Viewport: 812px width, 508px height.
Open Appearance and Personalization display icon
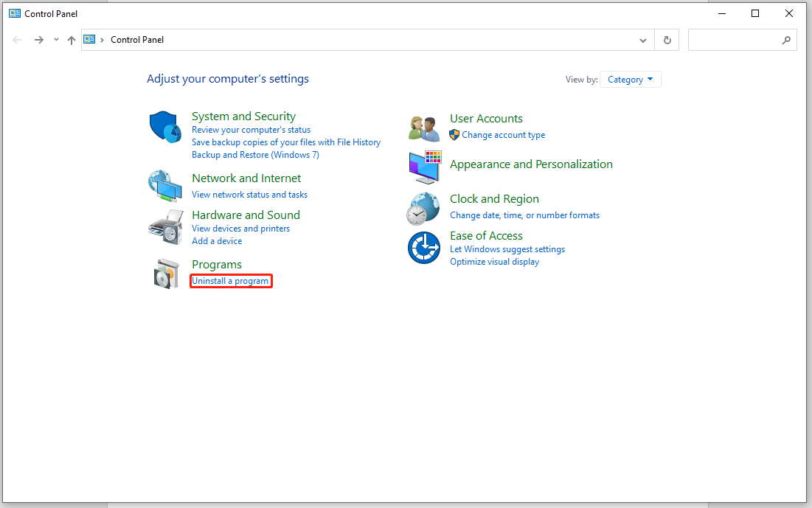[x=423, y=167]
